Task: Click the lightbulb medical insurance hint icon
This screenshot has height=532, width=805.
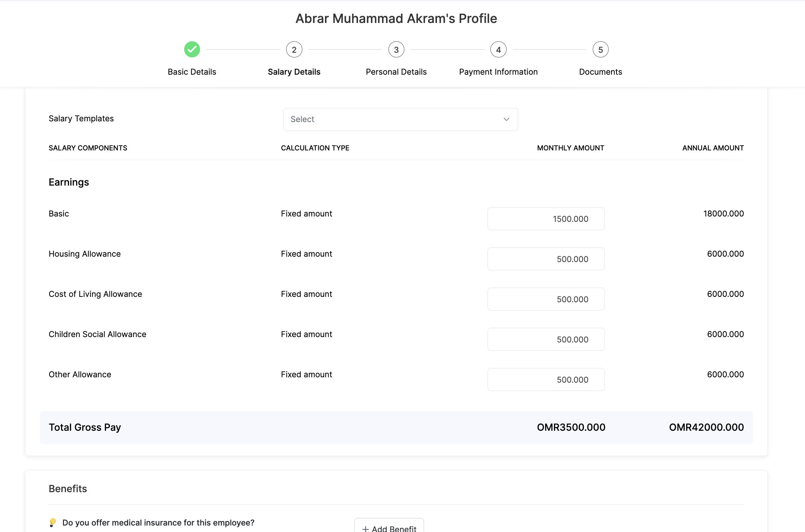Action: (x=53, y=522)
